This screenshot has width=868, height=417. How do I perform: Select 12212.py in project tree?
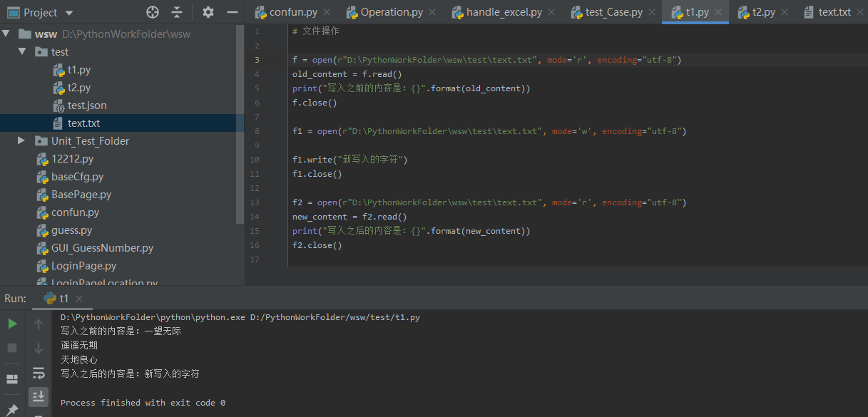[65, 159]
